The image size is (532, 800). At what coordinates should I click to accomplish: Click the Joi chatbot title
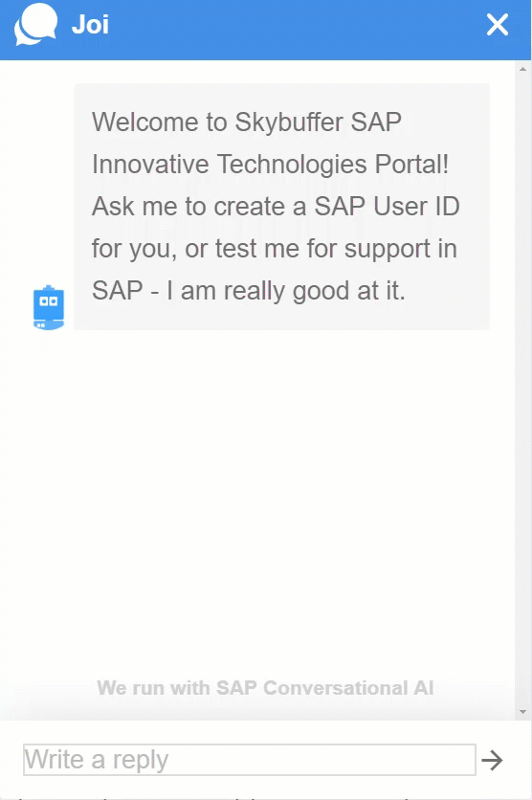(x=90, y=25)
